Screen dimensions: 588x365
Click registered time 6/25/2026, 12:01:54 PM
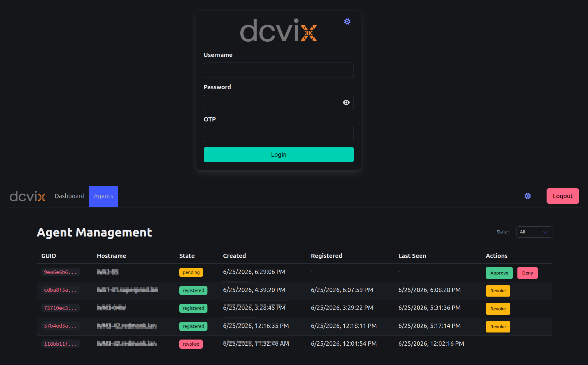(x=344, y=344)
